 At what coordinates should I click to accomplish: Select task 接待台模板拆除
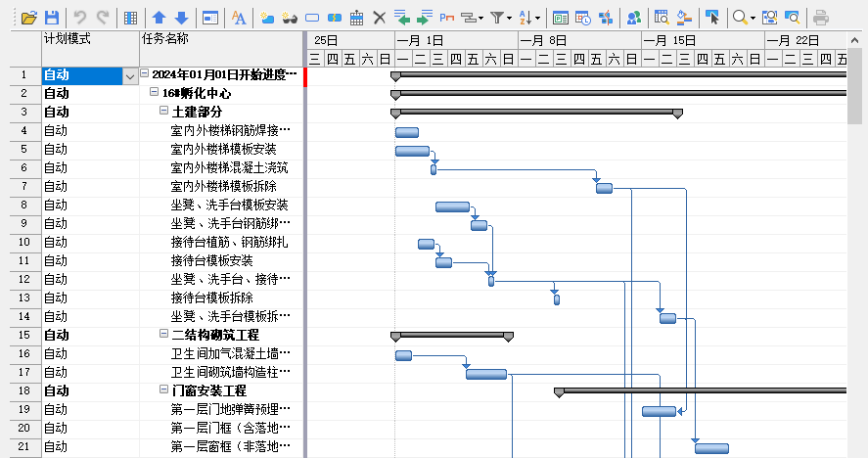212,298
